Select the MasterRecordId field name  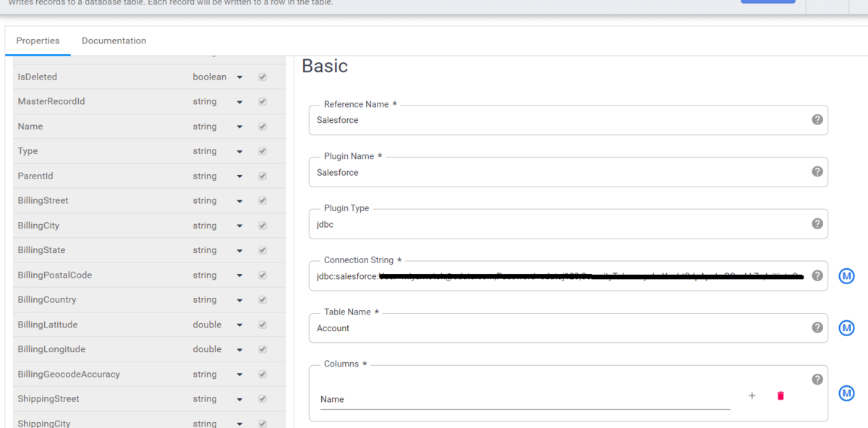click(51, 101)
